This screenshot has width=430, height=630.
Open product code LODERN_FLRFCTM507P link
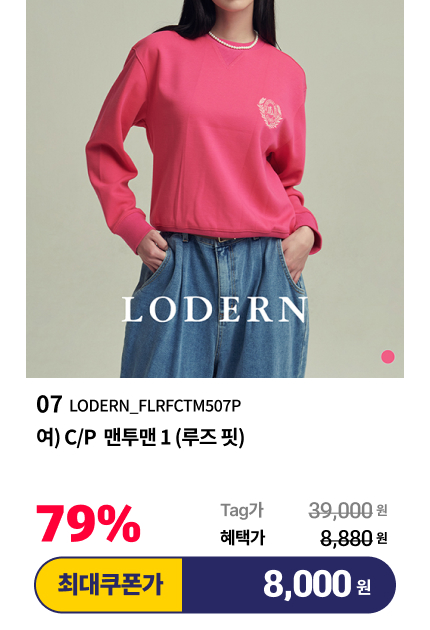155,406
